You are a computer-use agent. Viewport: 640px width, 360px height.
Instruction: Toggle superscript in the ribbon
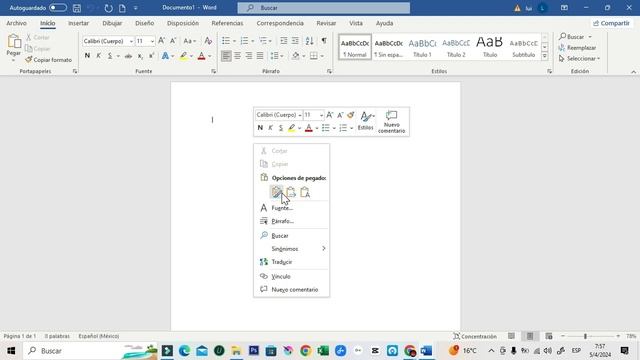[x=151, y=56]
